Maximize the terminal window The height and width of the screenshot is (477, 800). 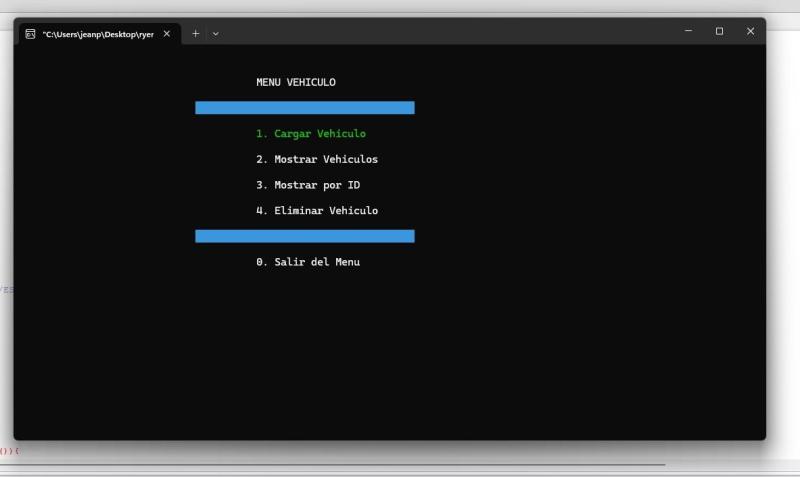coord(719,31)
